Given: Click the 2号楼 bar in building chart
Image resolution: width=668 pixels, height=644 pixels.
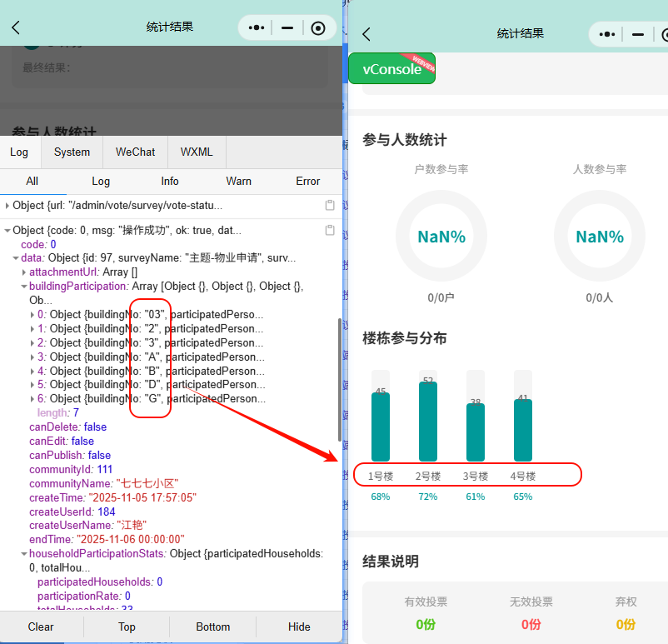Looking at the screenshot, I should coord(427,421).
